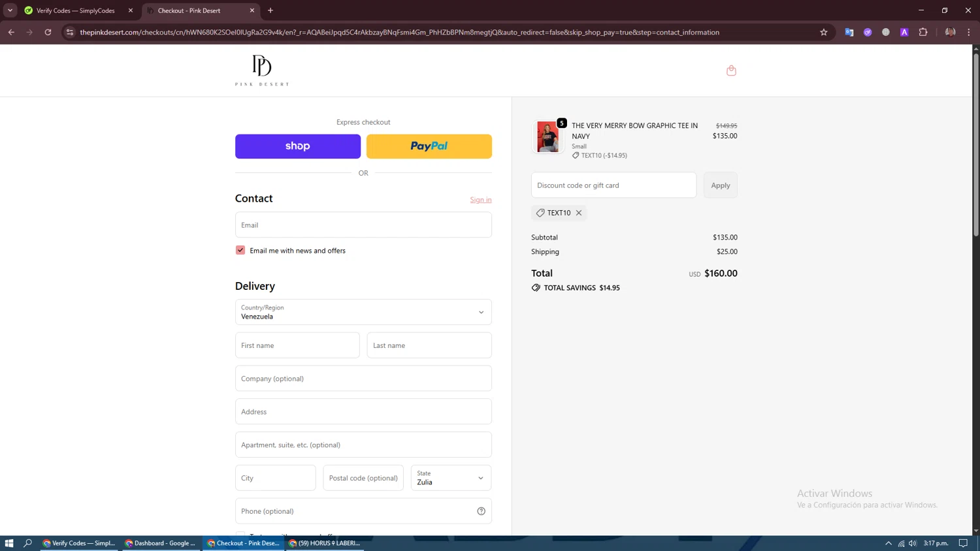The height and width of the screenshot is (551, 980).
Task: Show hidden system tray icons
Action: coord(889,543)
